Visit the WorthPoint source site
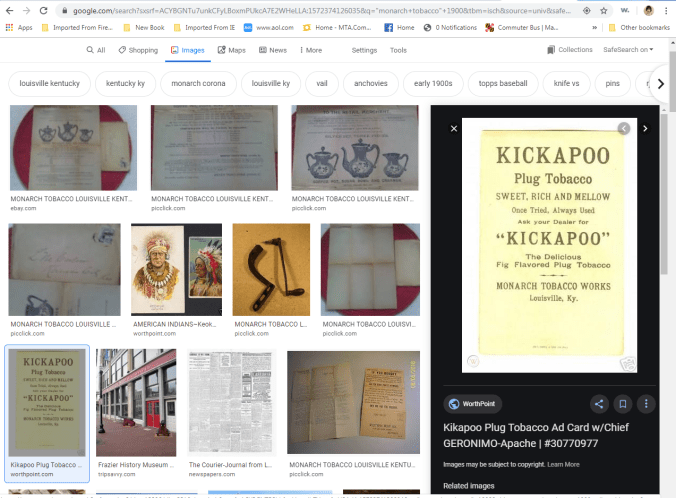The height and width of the screenshot is (498, 676). click(473, 404)
